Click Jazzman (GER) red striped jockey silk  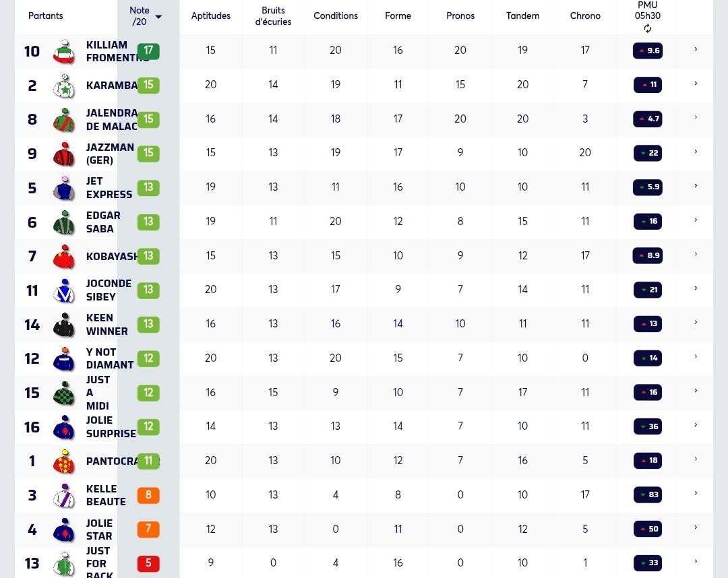tap(64, 154)
